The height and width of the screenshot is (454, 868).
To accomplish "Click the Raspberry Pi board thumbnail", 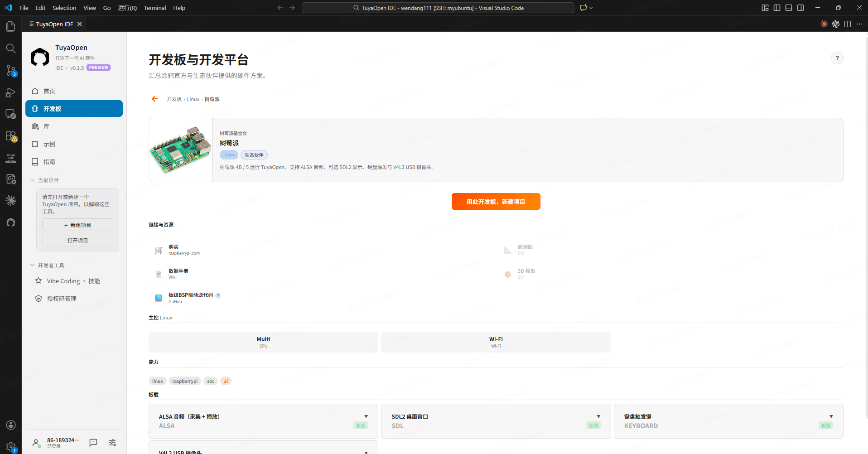I will pyautogui.click(x=181, y=150).
